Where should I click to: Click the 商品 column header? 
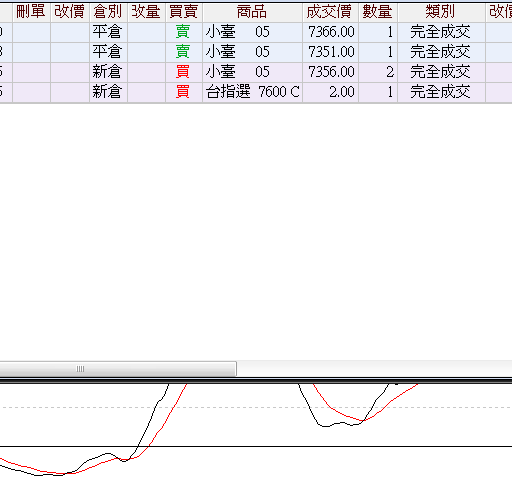[252, 12]
